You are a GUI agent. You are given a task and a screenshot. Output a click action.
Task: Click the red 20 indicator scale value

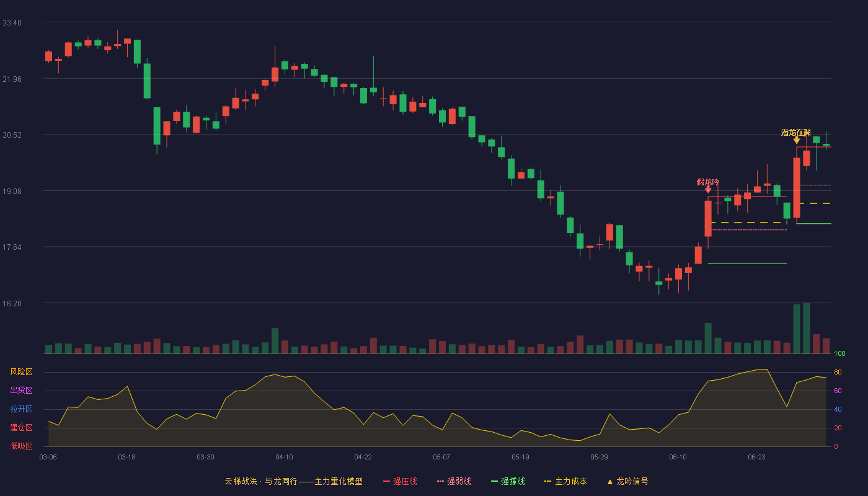pos(838,428)
